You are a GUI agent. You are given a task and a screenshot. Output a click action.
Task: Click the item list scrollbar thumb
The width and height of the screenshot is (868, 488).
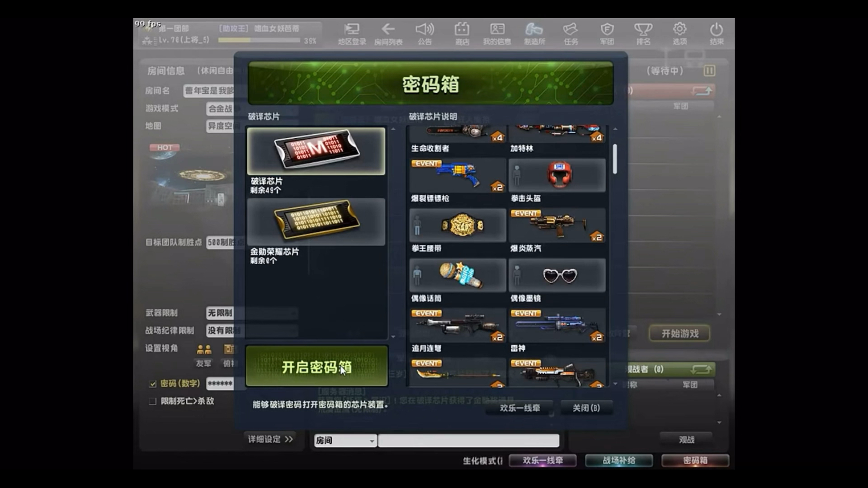click(615, 159)
